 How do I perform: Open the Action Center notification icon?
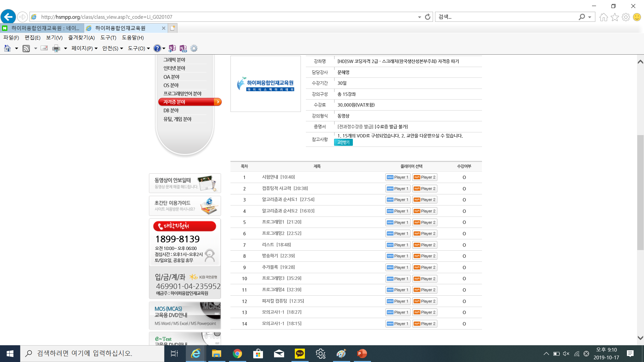pos(630,354)
